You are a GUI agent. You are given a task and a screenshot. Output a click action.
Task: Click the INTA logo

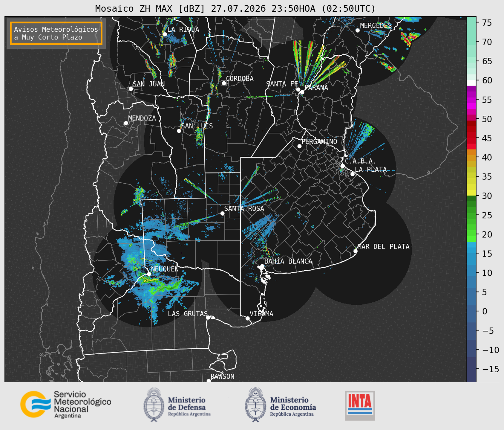tap(360, 405)
